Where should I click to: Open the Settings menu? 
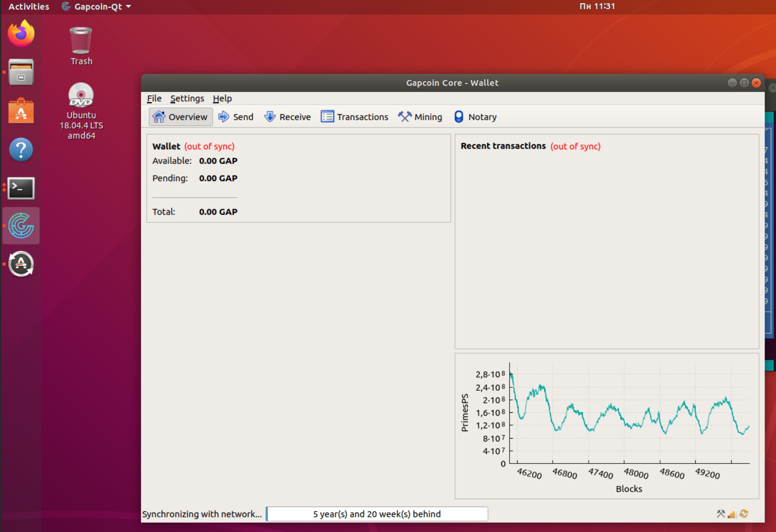click(187, 98)
